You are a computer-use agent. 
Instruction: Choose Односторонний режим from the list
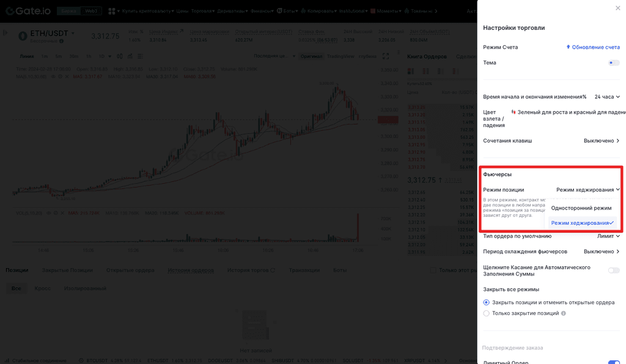[581, 208]
